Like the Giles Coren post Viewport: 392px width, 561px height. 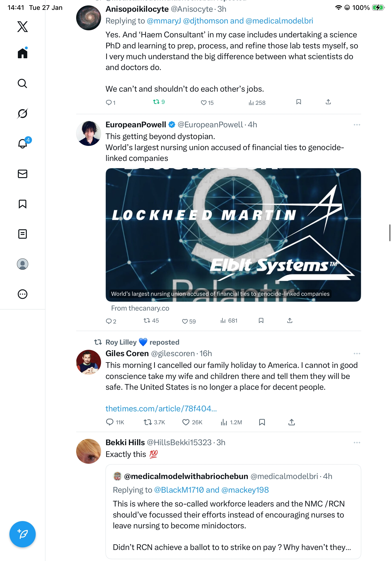tap(192, 422)
